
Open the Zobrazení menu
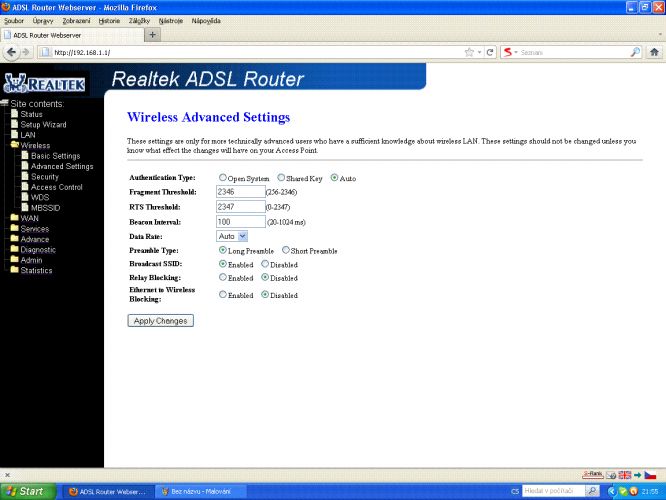pos(76,21)
